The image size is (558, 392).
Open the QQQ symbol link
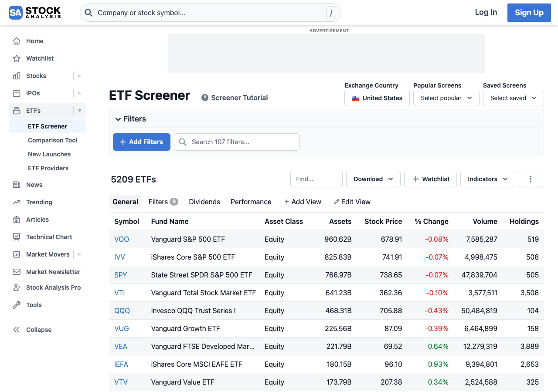tap(122, 311)
